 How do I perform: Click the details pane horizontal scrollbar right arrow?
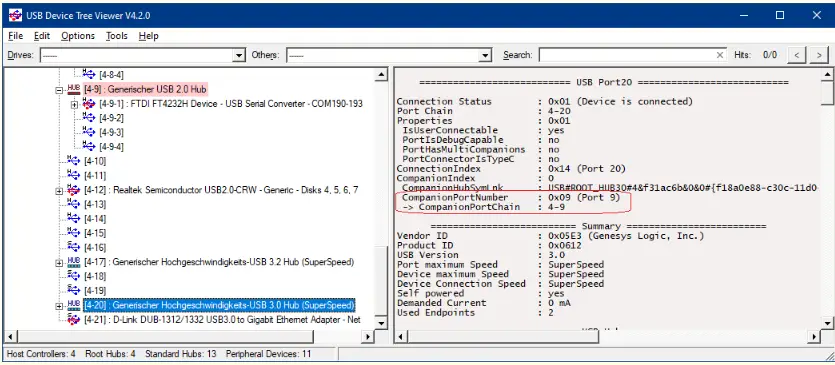(x=814, y=336)
